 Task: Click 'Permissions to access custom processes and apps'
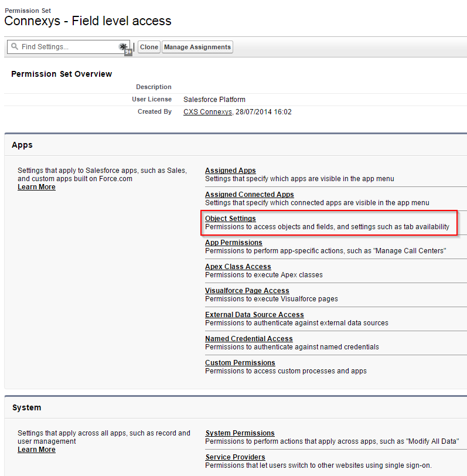click(x=286, y=371)
